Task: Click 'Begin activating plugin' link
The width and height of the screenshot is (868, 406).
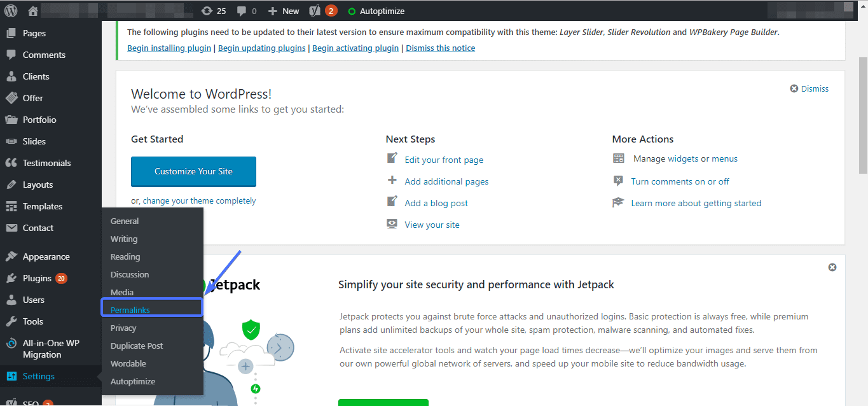Action: coord(355,48)
